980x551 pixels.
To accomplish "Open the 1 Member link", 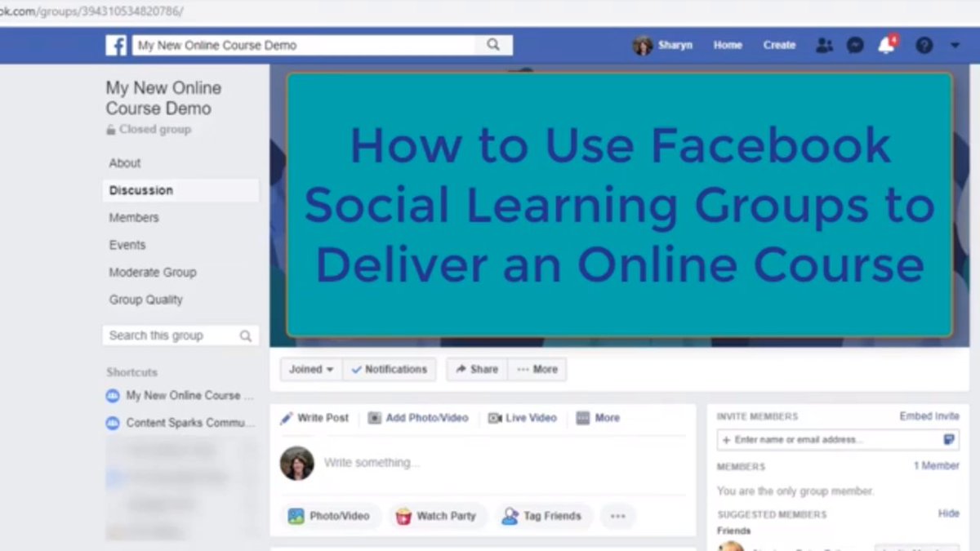I will [x=937, y=466].
